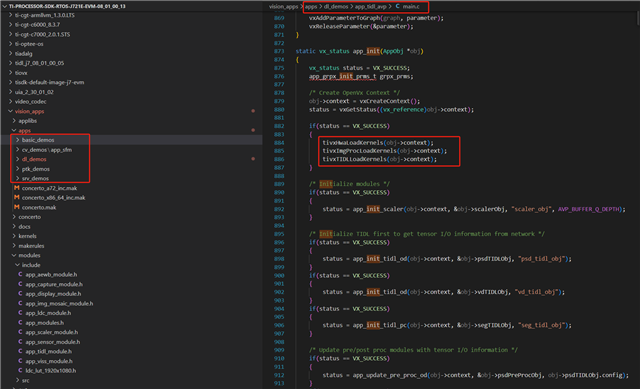Expand the uia_2_30_01_02 folder
640x389 pixels.
pos(10,92)
